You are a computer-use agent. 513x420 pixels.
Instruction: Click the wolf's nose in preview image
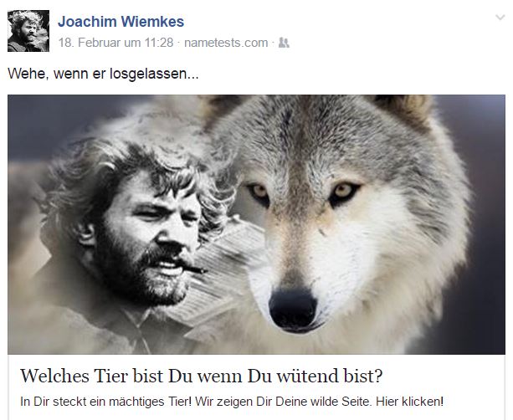(x=293, y=309)
